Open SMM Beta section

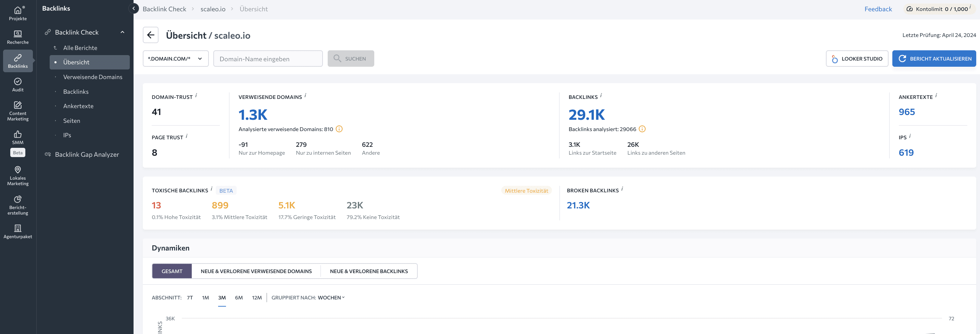(18, 143)
